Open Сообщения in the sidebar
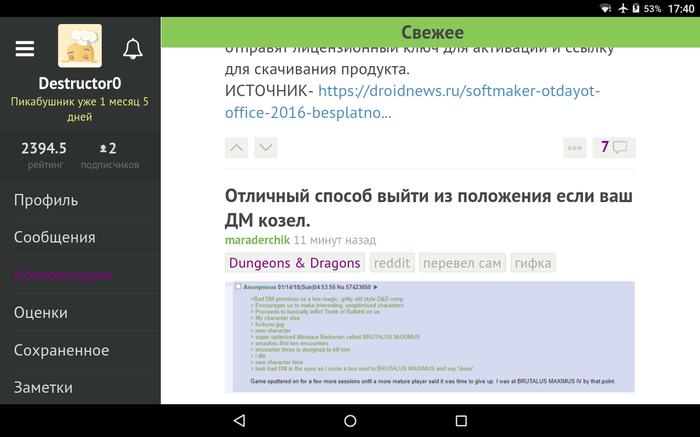Viewport: 700px width, 437px height. click(55, 237)
